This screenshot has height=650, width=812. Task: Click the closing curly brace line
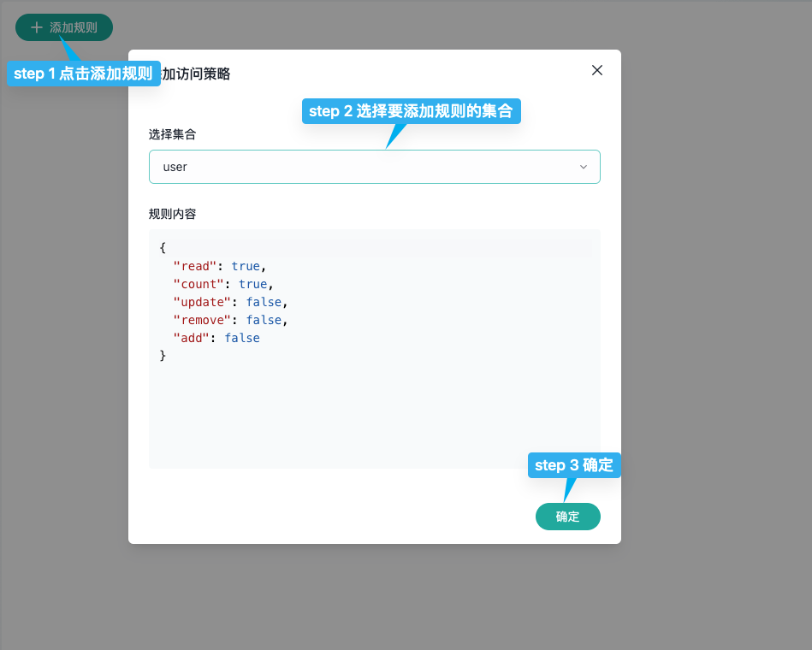click(x=163, y=356)
